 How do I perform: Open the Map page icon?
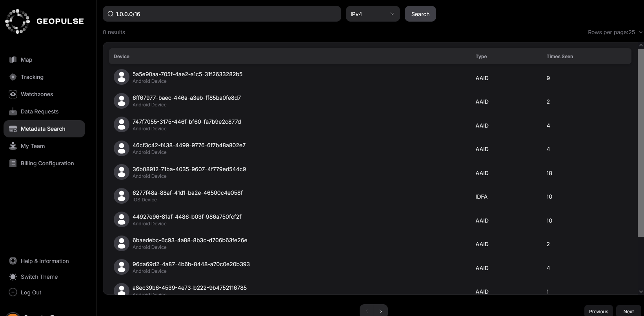click(13, 60)
